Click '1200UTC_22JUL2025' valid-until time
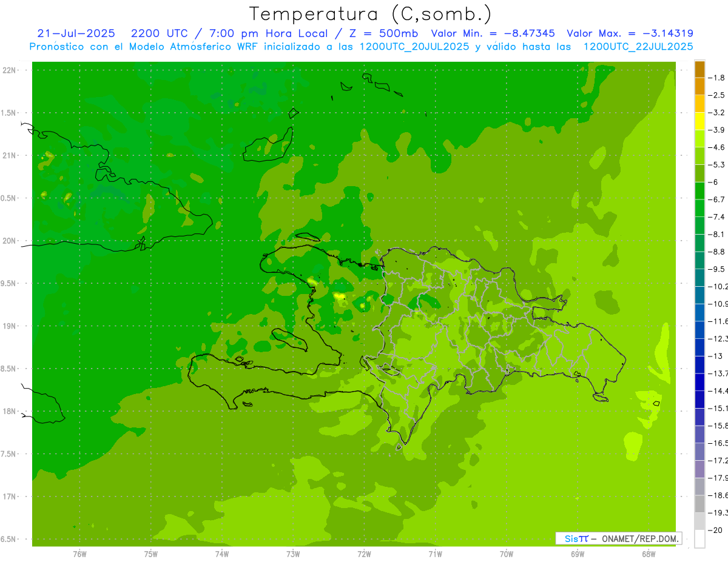The image size is (728, 562). [x=638, y=47]
